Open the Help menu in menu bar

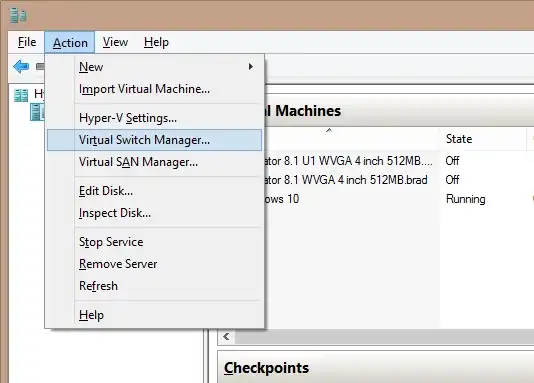click(x=156, y=42)
